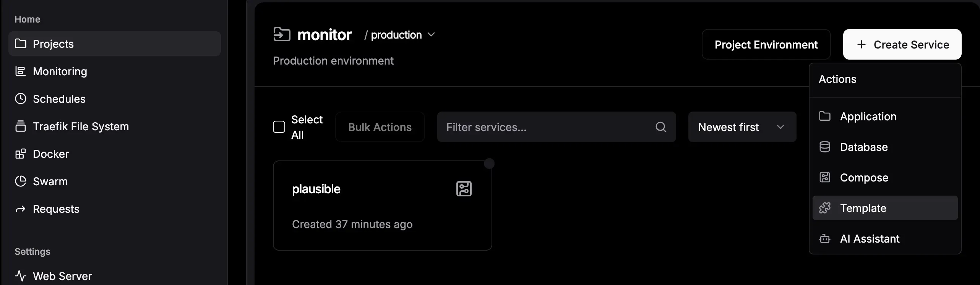Open Web Server settings in sidebar
The height and width of the screenshot is (285, 980).
tap(62, 276)
